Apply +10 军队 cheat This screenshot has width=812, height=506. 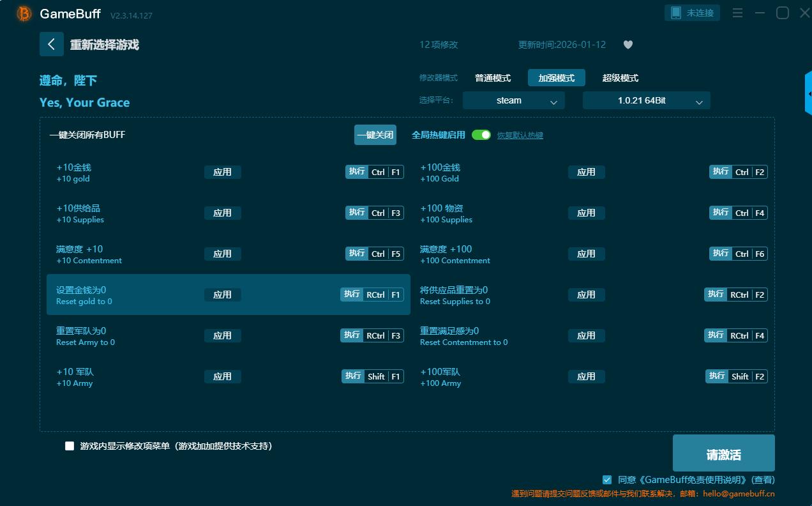223,376
